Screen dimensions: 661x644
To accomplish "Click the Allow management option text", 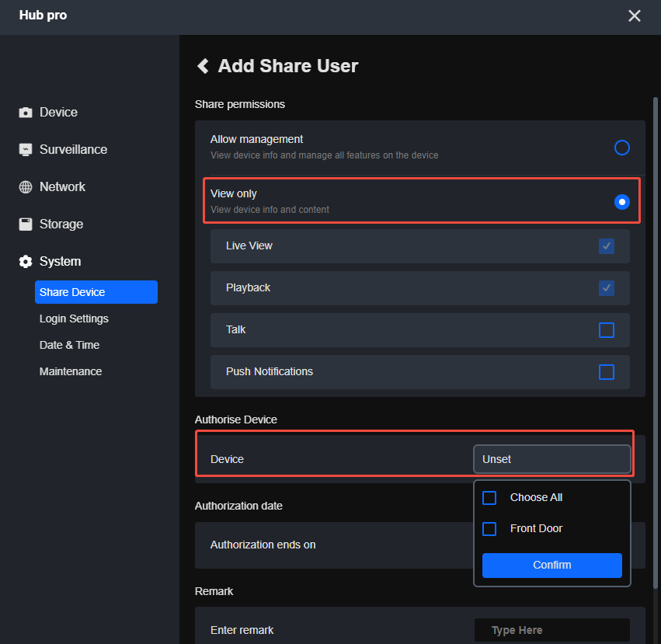I will (x=256, y=139).
